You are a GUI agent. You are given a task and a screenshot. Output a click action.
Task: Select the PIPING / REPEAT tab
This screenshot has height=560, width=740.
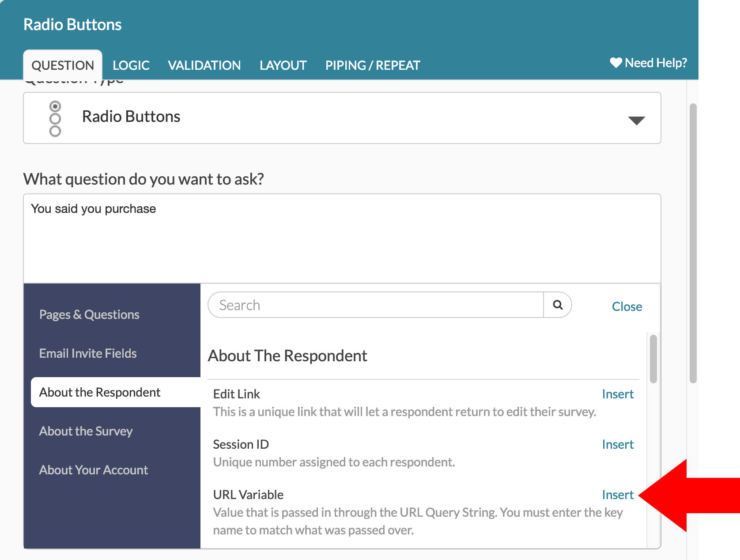(373, 65)
